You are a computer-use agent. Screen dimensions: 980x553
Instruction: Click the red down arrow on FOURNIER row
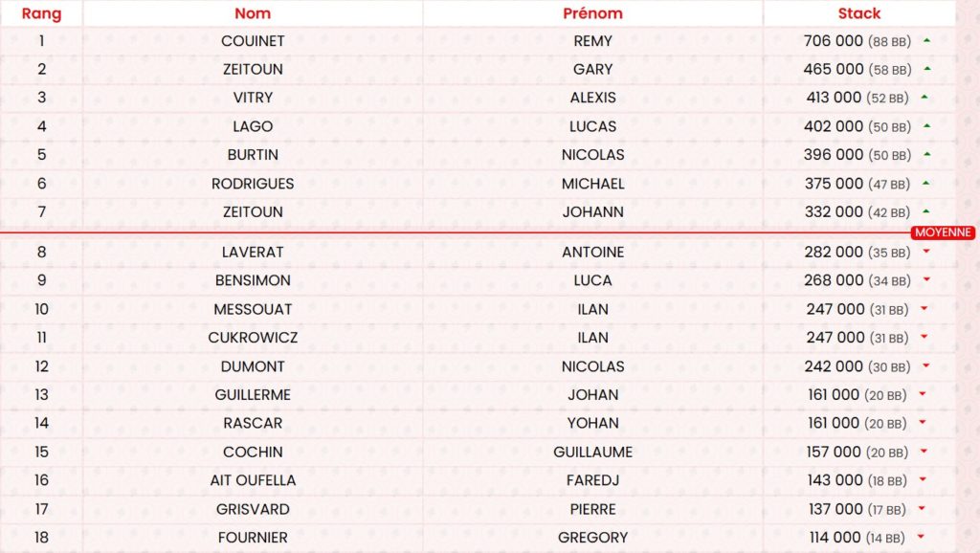pos(922,538)
